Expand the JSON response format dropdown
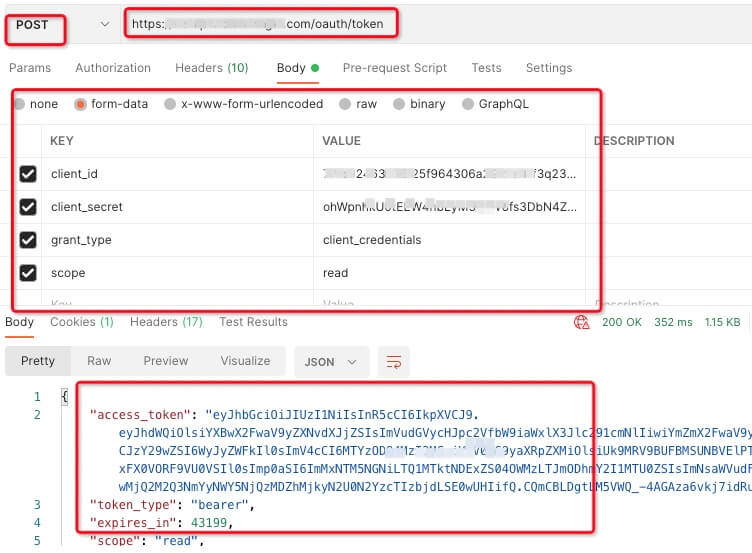Image resolution: width=752 pixels, height=553 pixels. click(331, 361)
